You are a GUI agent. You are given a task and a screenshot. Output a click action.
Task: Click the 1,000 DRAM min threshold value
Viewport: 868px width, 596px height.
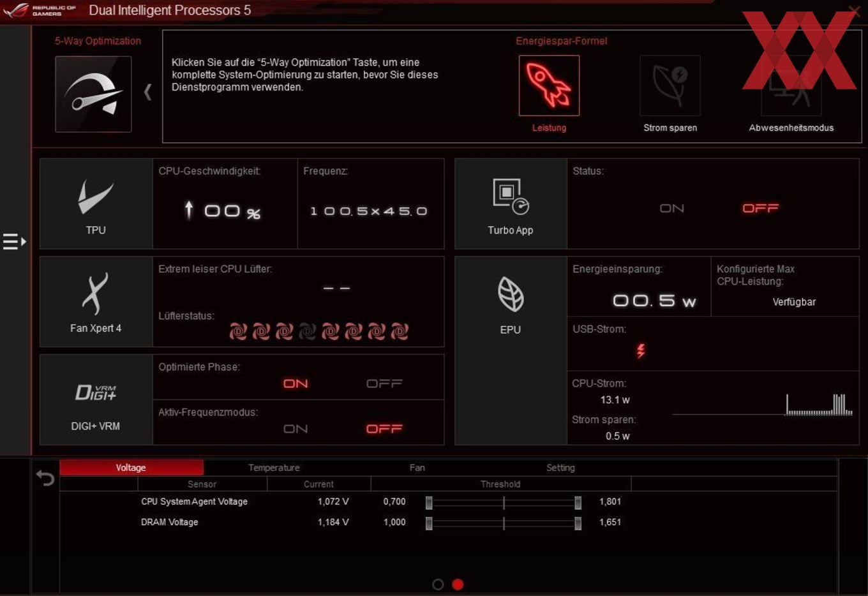pos(394,522)
